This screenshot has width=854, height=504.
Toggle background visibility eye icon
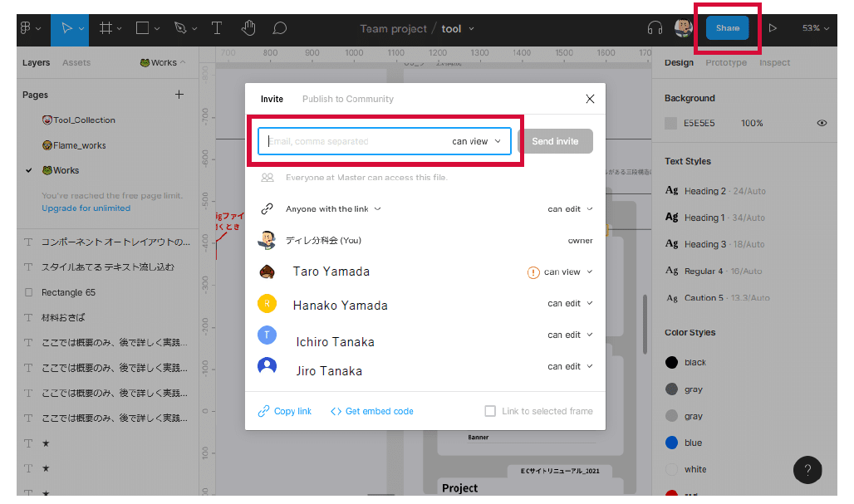tap(822, 123)
